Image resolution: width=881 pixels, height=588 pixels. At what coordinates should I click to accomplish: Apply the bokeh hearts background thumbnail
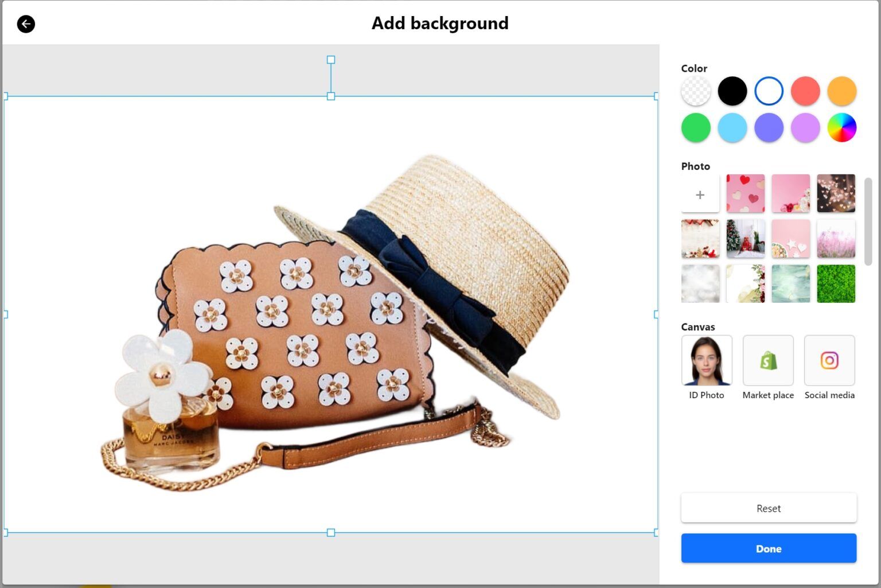(x=836, y=193)
